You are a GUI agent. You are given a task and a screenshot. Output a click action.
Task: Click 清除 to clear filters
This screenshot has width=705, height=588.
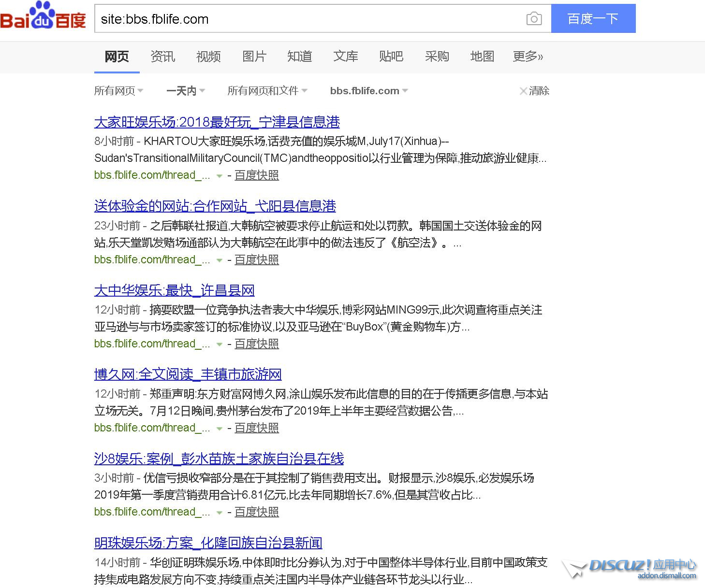tap(535, 91)
